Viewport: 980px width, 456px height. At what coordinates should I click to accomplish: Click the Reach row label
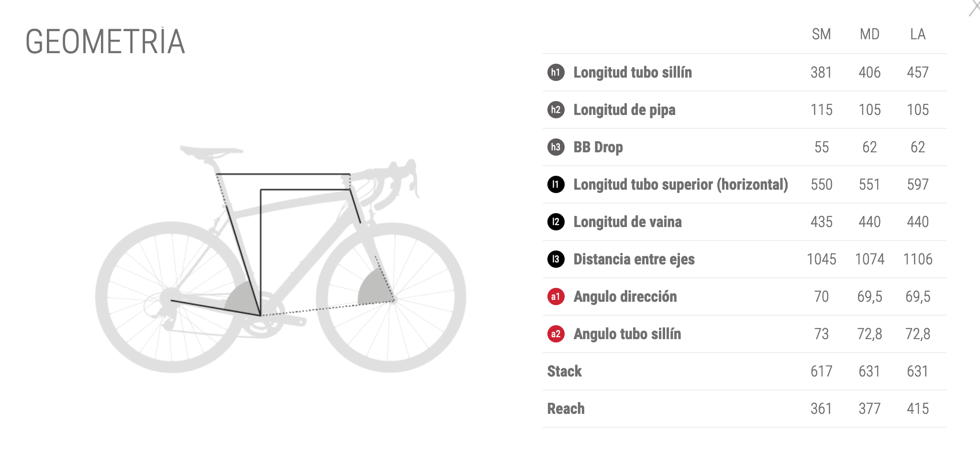(x=566, y=409)
